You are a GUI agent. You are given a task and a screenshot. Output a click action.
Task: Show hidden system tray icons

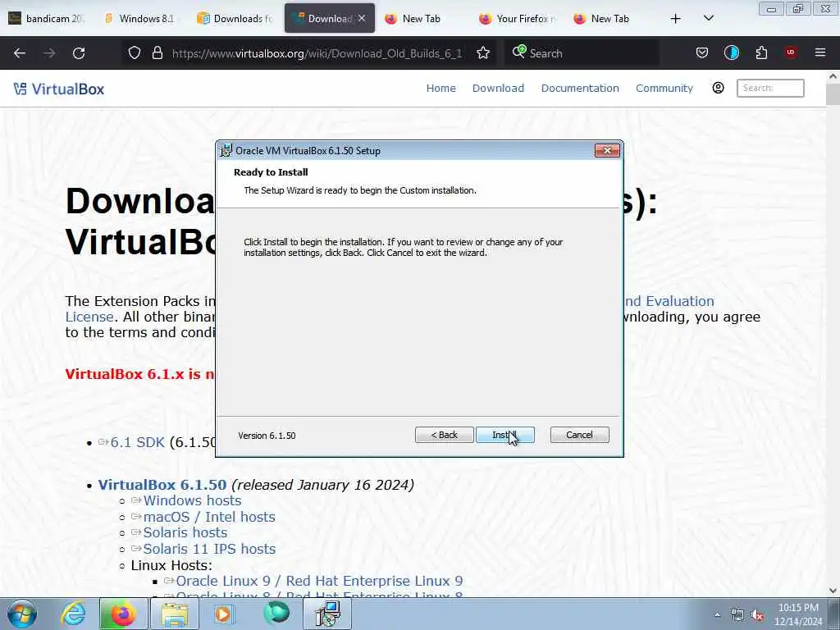point(717,615)
